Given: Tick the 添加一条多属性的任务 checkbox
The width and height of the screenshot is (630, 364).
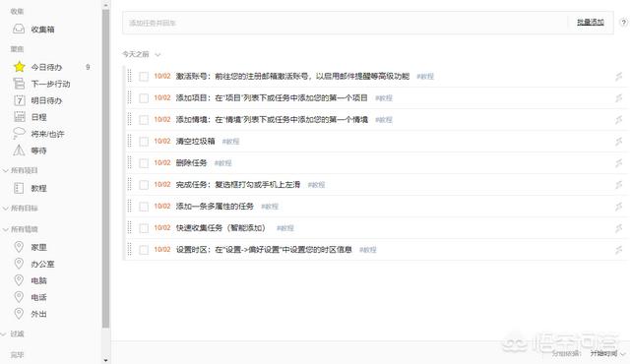Looking at the screenshot, I should coord(144,207).
